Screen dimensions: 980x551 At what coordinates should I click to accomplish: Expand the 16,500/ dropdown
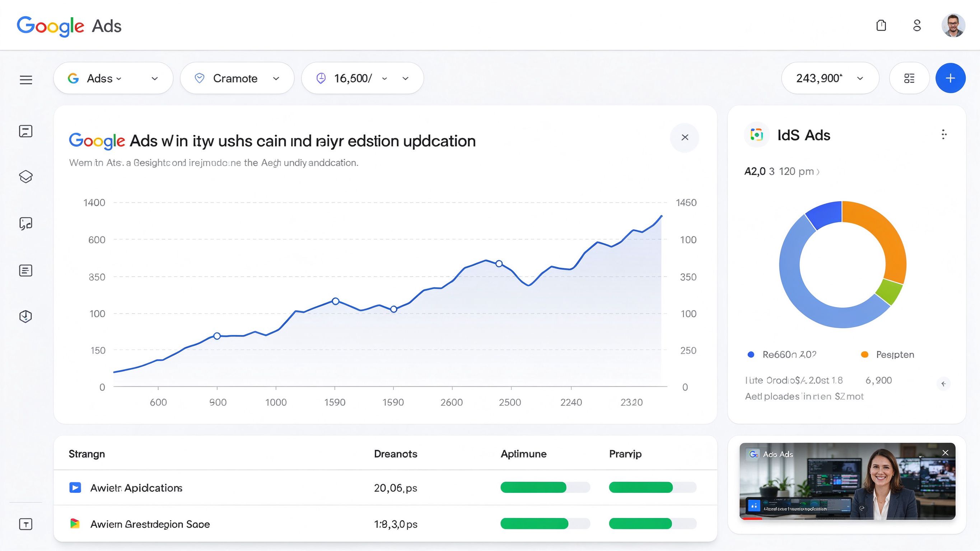[x=363, y=78]
